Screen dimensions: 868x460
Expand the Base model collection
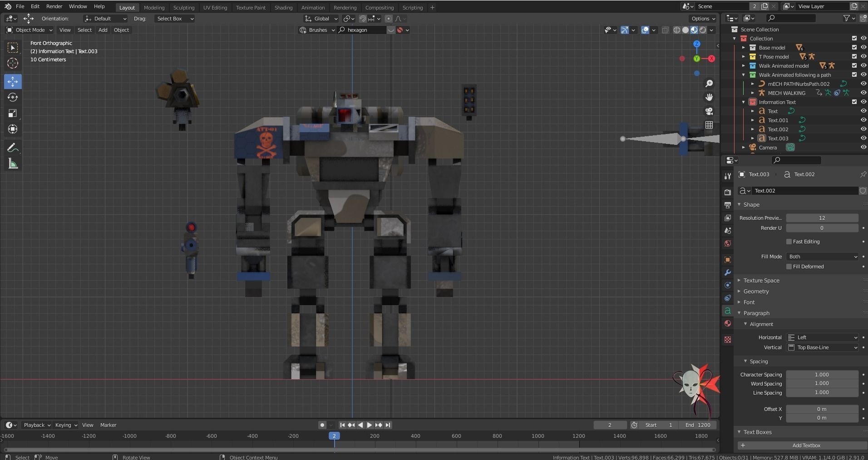(x=743, y=47)
